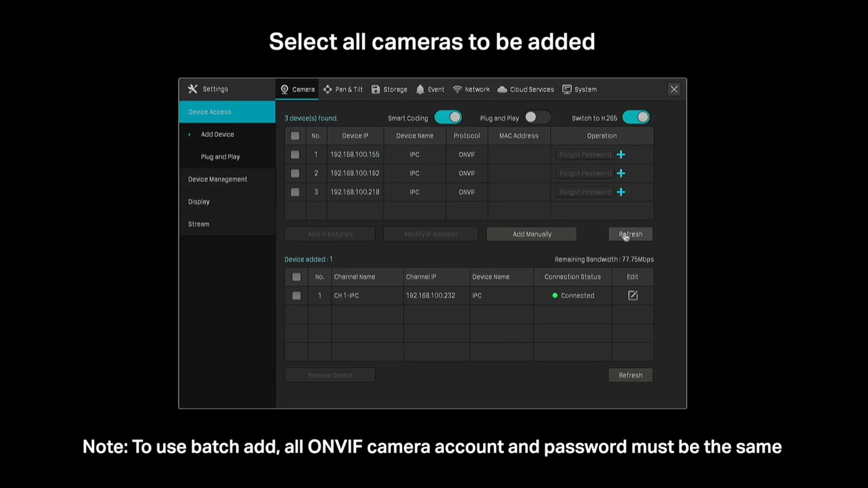
Task: Select Device Access in sidebar
Action: click(227, 112)
